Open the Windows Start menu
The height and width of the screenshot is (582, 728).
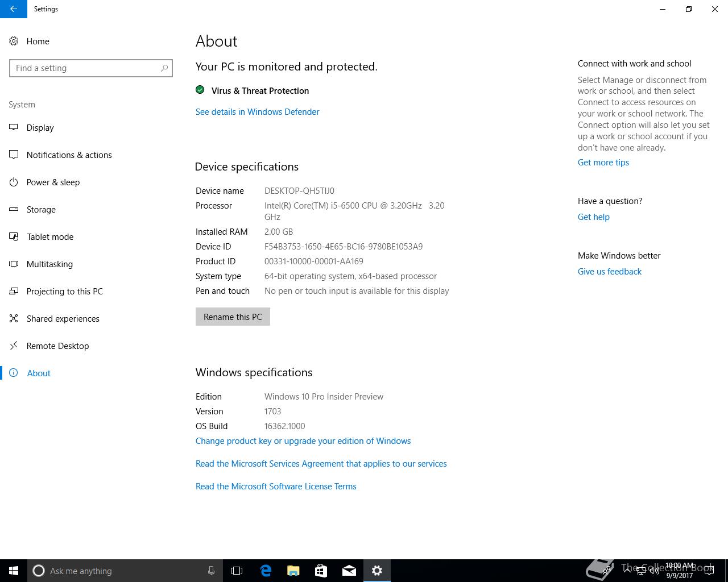(x=14, y=571)
